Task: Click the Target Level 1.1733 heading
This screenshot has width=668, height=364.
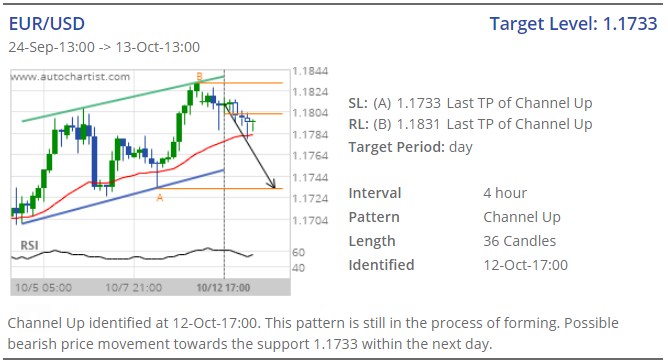Action: coord(573,24)
